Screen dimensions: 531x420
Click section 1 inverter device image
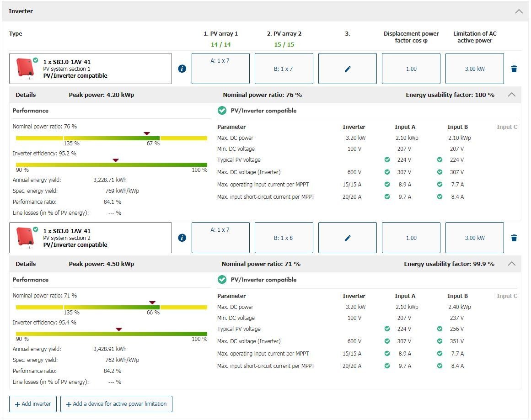26,68
